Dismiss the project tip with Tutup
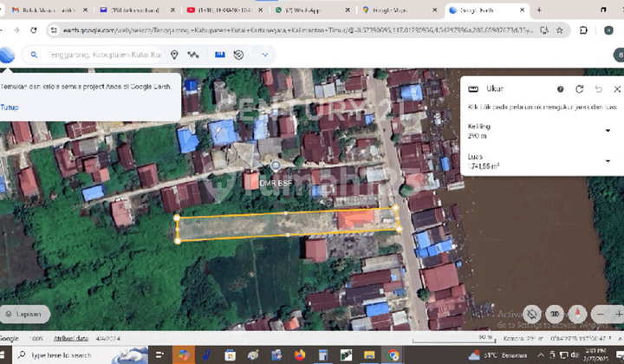Image resolution: width=624 pixels, height=364 pixels. pos(10,107)
